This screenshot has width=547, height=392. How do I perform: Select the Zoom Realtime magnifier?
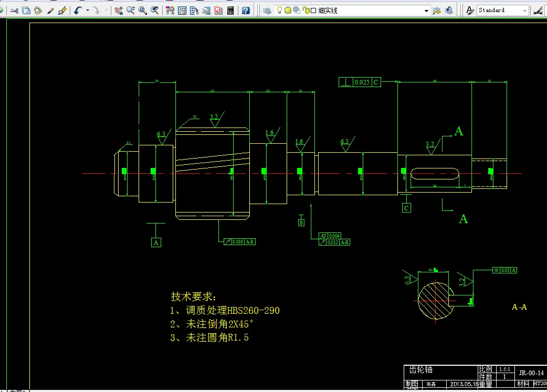click(131, 10)
